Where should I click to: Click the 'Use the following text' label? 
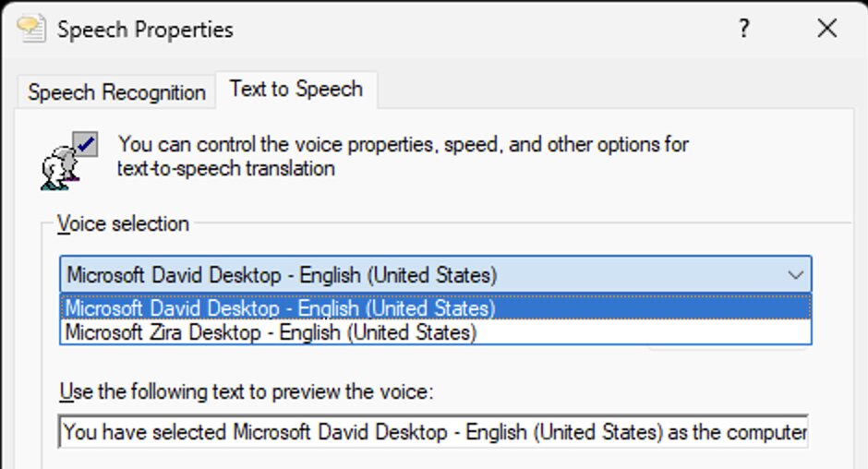tap(246, 391)
